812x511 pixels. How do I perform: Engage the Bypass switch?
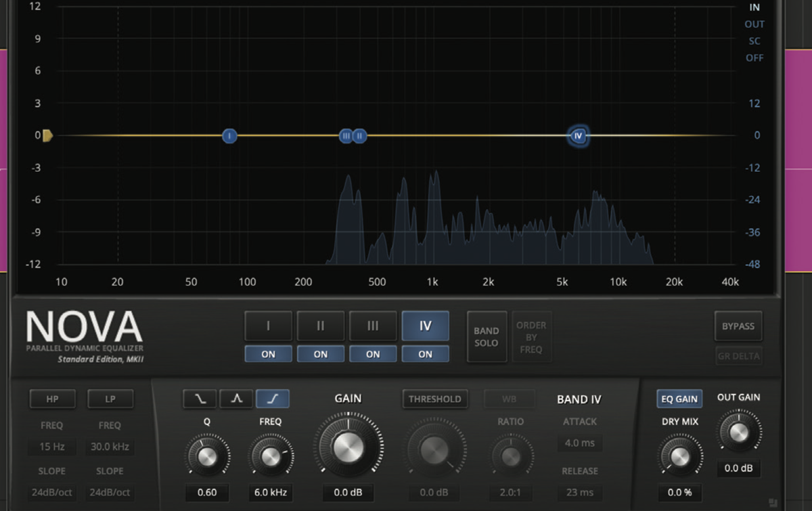(x=738, y=326)
